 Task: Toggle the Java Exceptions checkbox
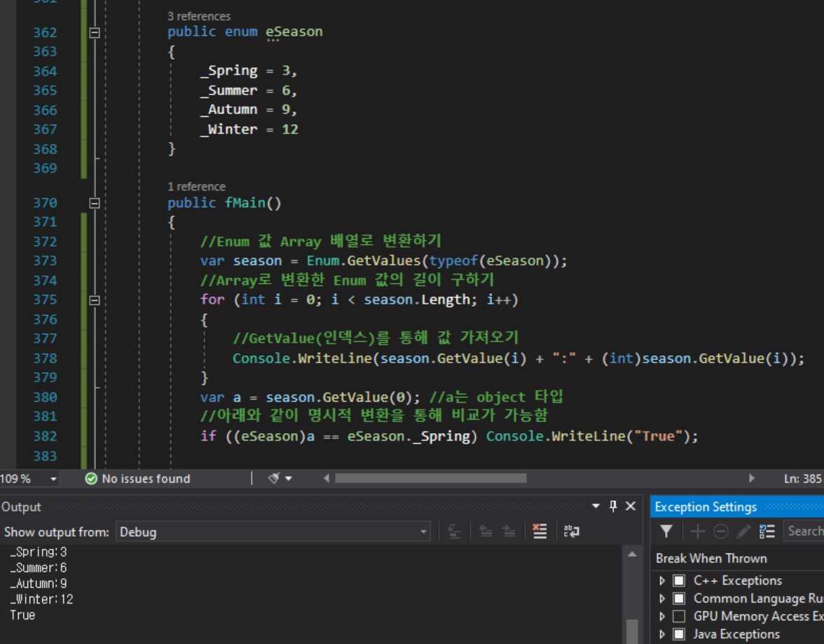pos(679,634)
